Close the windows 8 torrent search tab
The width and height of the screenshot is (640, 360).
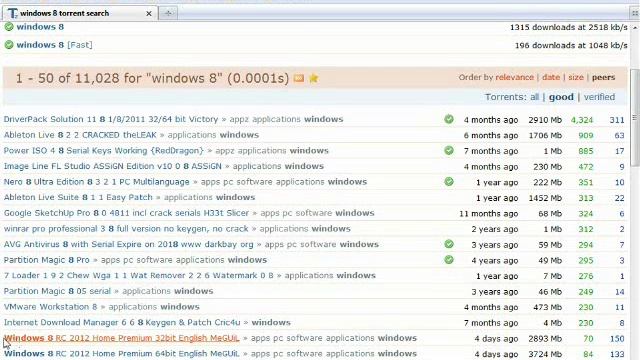coord(149,13)
